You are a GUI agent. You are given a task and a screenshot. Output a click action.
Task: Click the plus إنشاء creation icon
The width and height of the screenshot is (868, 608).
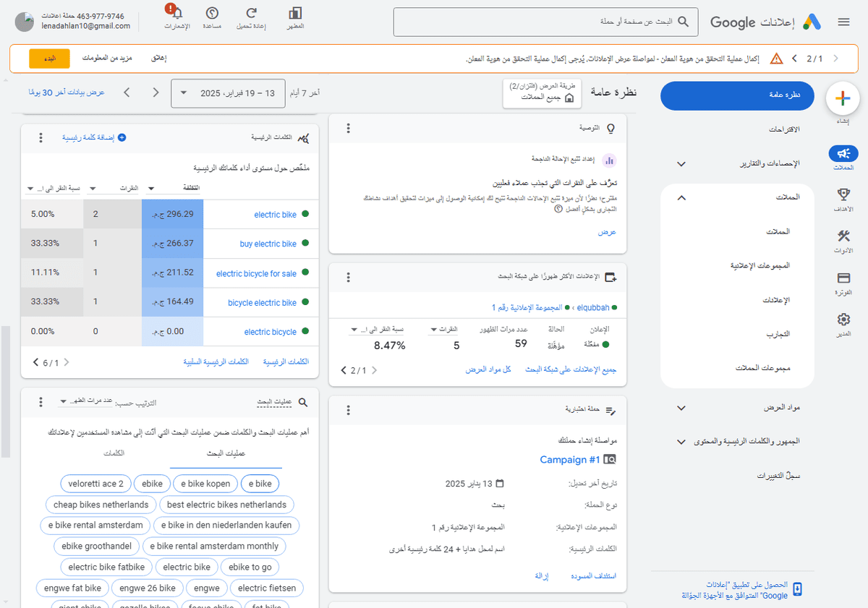pos(843,99)
